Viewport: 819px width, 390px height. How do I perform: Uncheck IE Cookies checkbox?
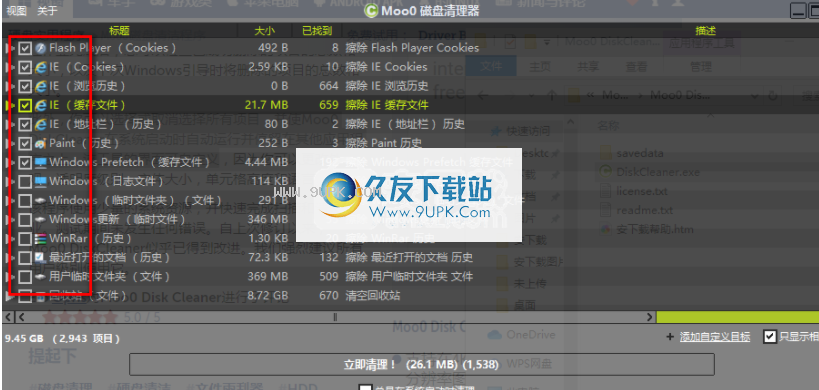(x=25, y=67)
